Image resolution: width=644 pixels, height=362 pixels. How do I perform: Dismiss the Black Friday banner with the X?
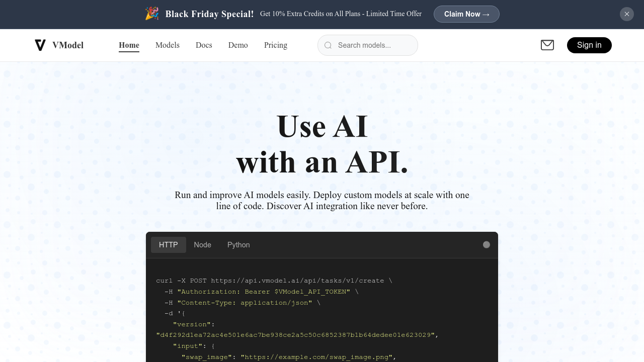tap(627, 14)
